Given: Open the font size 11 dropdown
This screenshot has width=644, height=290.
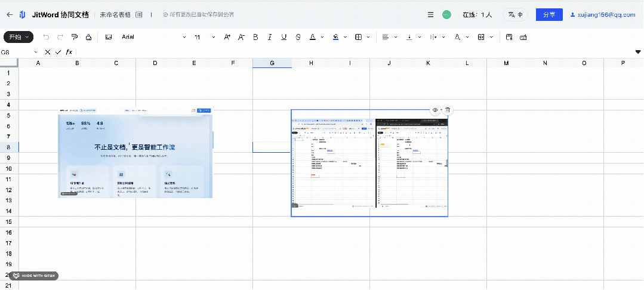Looking at the screenshot, I should pyautogui.click(x=205, y=37).
